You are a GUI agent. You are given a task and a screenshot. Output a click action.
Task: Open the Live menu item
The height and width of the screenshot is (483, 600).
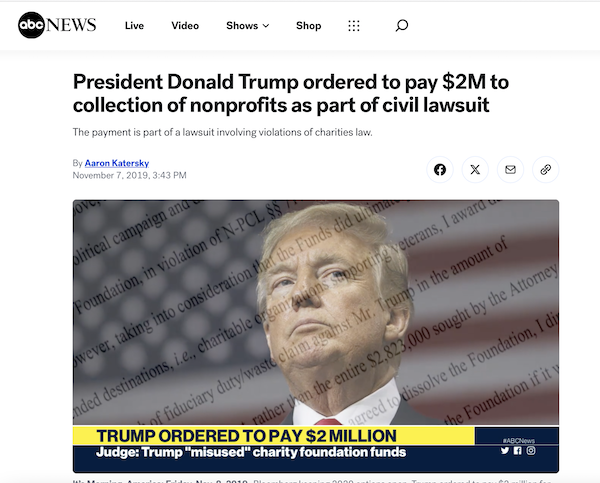[x=134, y=26]
